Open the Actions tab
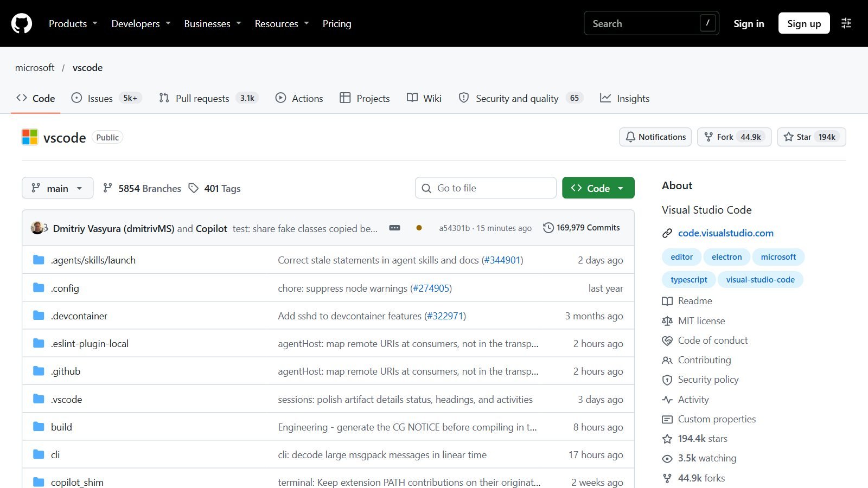868x488 pixels. click(x=299, y=98)
